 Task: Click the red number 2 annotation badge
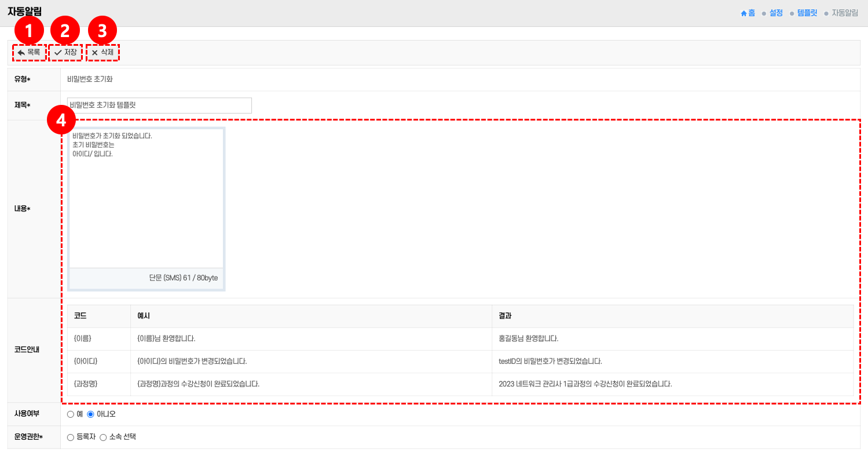point(65,30)
